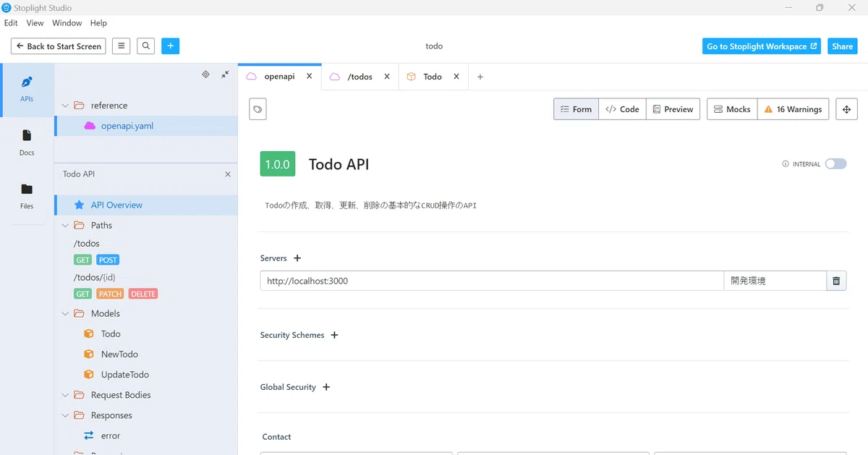Toggle the INTERNAL switch
868x455 pixels.
[x=835, y=164]
